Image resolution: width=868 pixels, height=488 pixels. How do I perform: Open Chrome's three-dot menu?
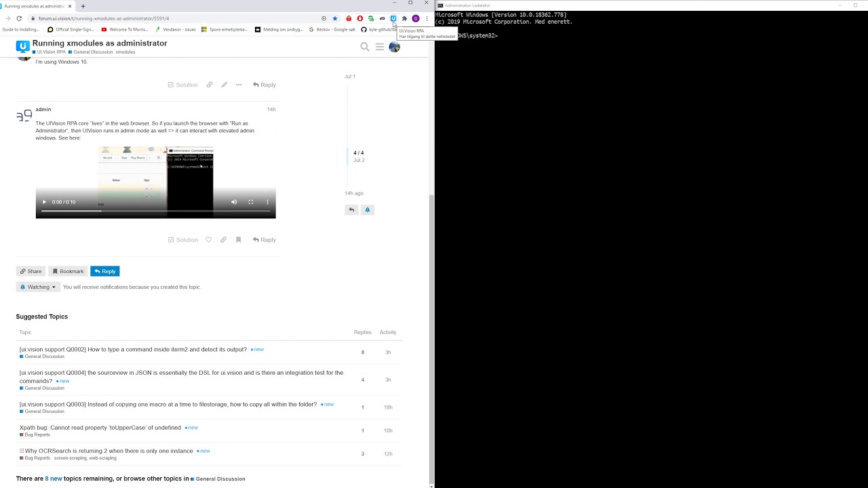pos(427,18)
